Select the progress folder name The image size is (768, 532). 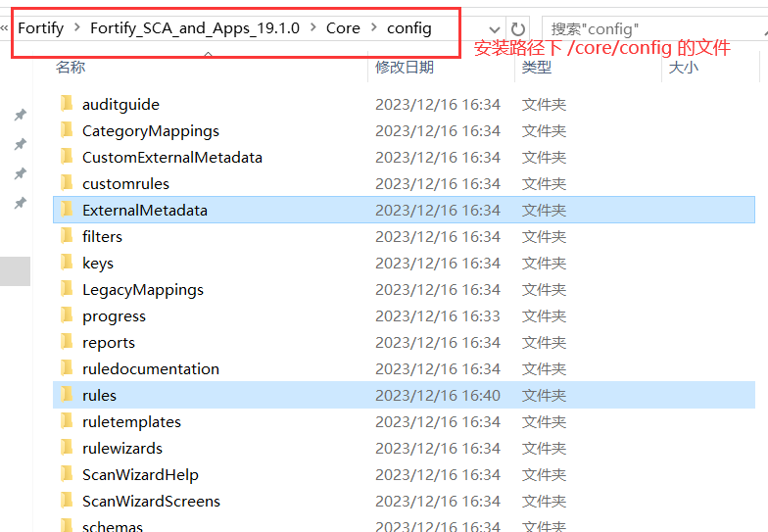click(x=114, y=315)
